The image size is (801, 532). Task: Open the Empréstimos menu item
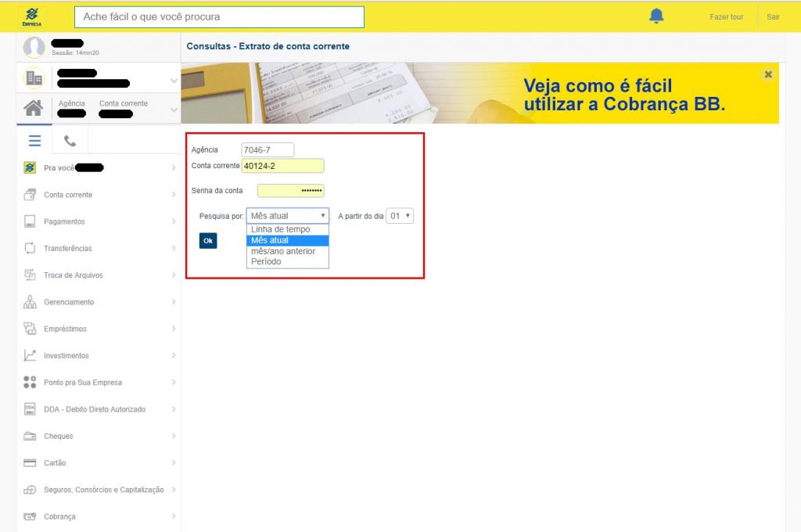click(65, 329)
